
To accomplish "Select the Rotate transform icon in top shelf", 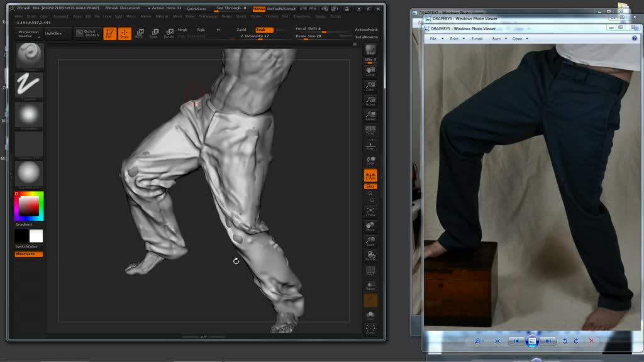I will tap(169, 33).
